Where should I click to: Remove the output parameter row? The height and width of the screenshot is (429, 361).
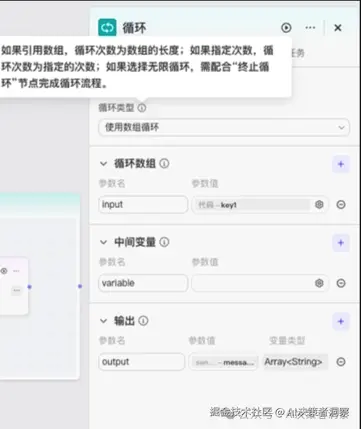341,362
